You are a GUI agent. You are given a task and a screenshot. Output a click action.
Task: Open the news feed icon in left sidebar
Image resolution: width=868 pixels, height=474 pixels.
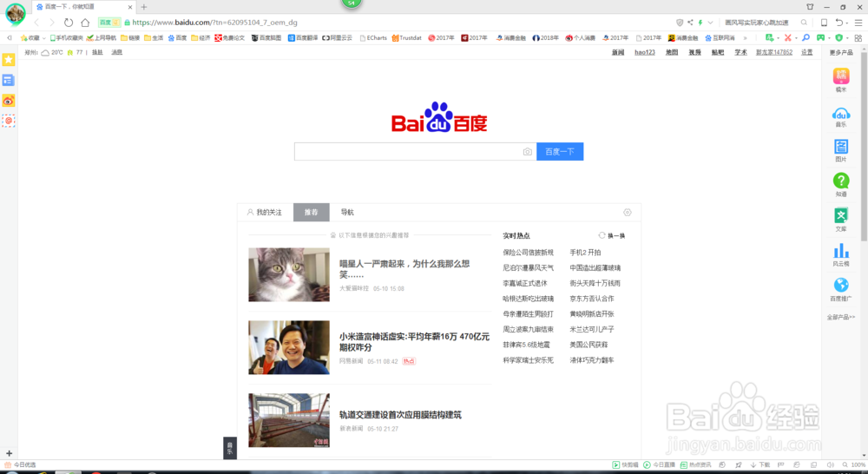point(9,80)
